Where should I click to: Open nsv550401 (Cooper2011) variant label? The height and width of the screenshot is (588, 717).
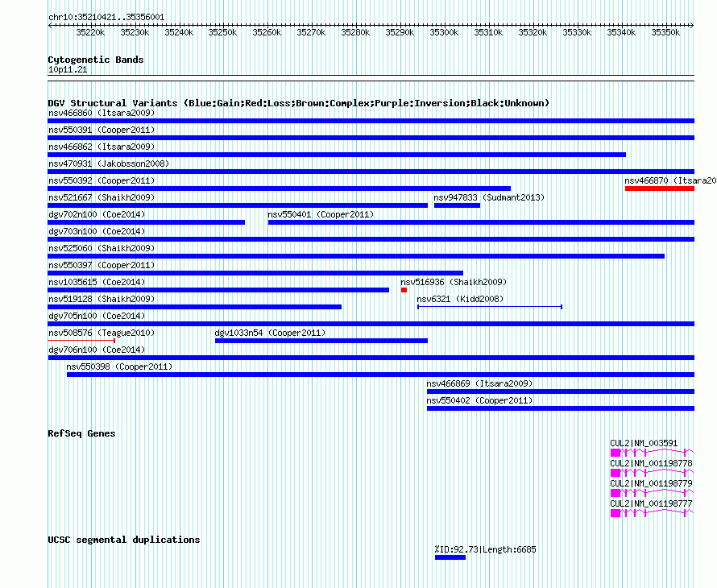click(x=321, y=214)
